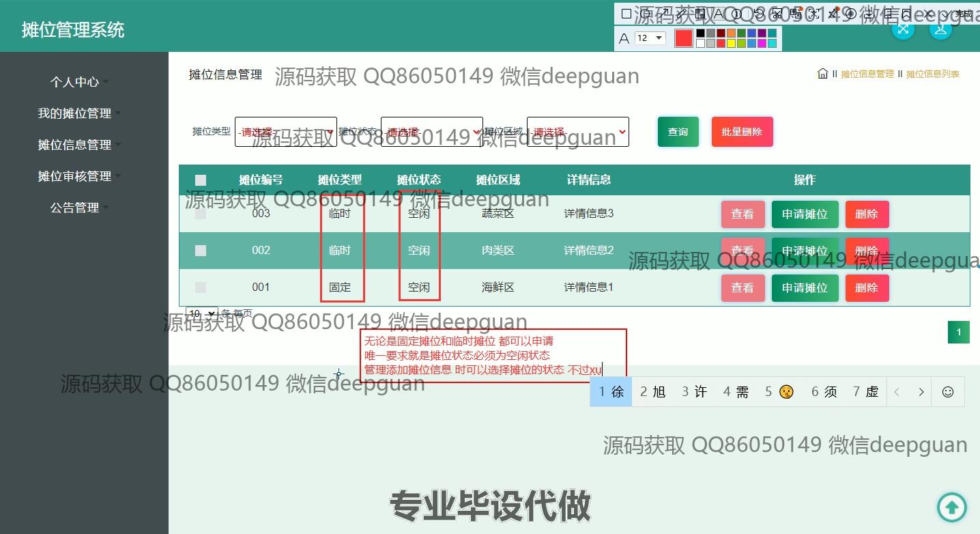Check the select-all checkbox in table header

(201, 180)
